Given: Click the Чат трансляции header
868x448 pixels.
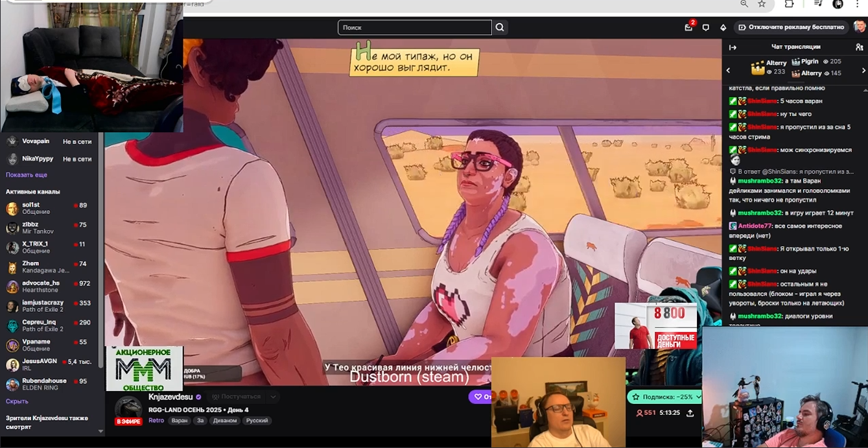Looking at the screenshot, I should (795, 47).
